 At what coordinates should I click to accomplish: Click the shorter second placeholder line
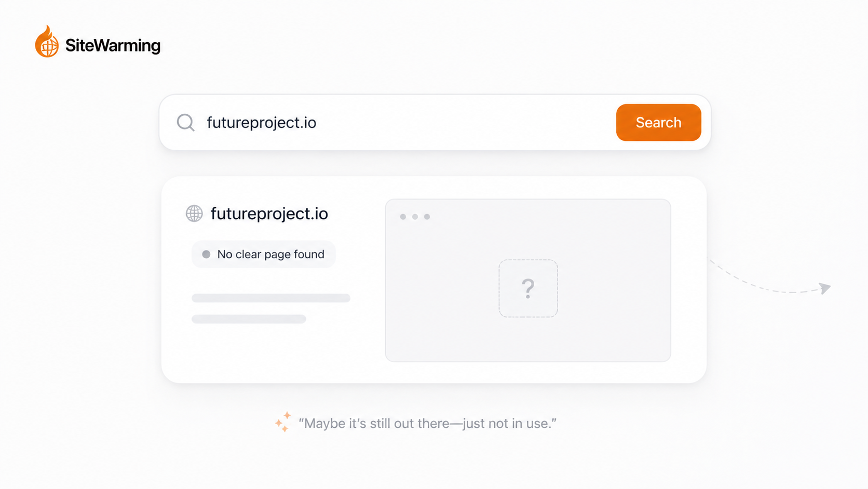tap(249, 319)
